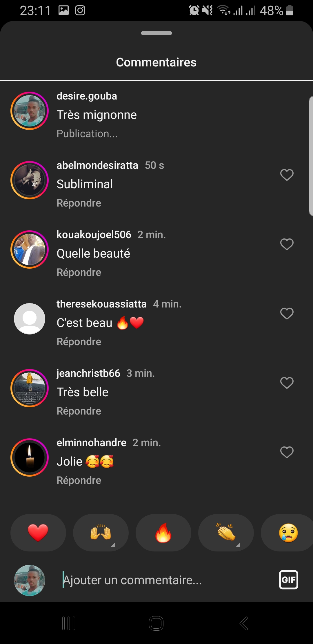
Task: Tap Répondre under "Quelle beauté"
Action: pyautogui.click(x=79, y=272)
